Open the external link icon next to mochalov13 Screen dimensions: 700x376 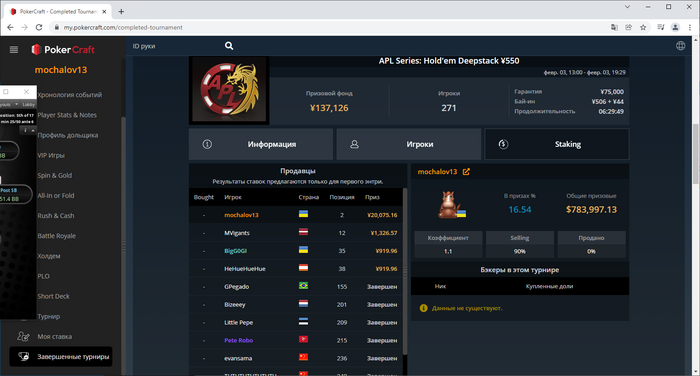(x=466, y=171)
